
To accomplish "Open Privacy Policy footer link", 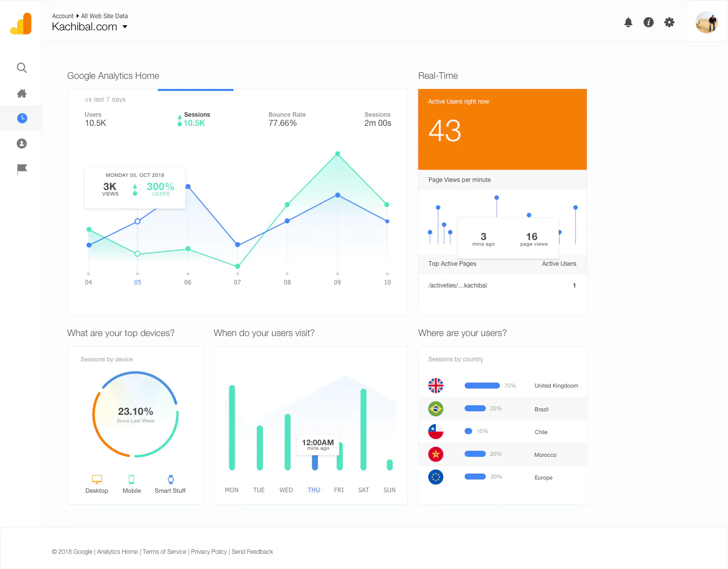I will [209, 552].
